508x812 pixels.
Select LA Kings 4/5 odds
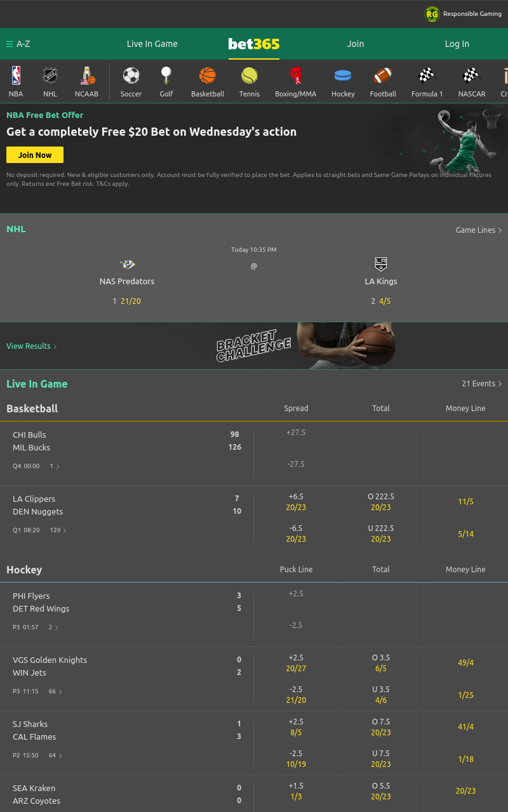(x=385, y=301)
